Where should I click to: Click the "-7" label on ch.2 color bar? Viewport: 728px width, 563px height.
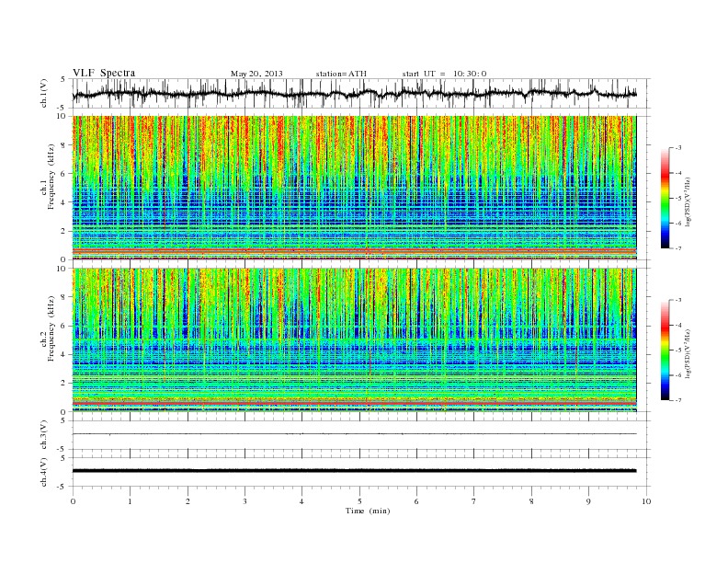coord(677,400)
